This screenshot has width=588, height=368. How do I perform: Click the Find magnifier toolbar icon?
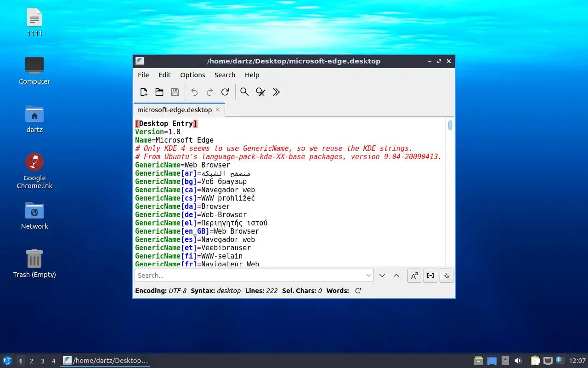click(x=245, y=92)
